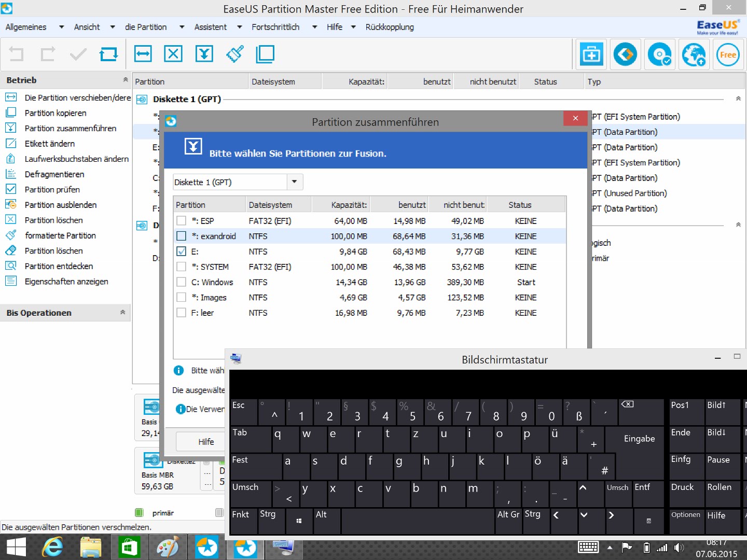Click 'Laufwerksbuchstaben ändern' in the sidebar
Screen dimensions: 747x560
pos(77,159)
